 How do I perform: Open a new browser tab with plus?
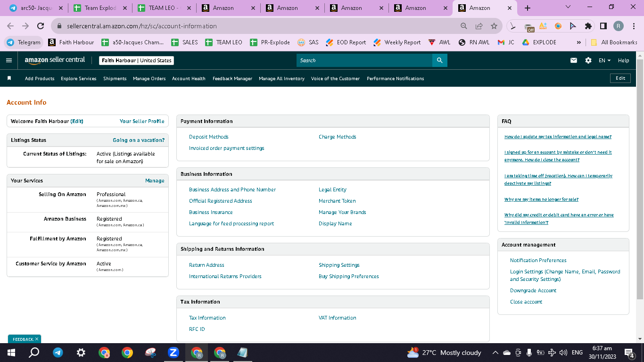[528, 8]
